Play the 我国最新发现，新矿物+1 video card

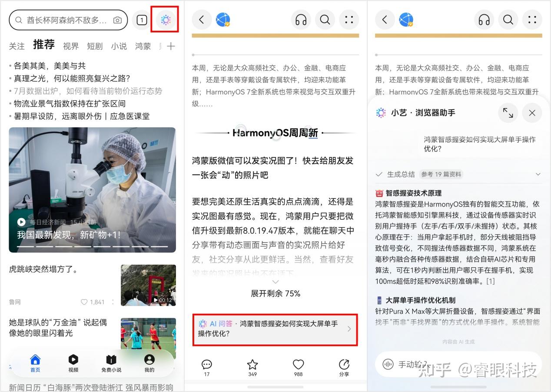pos(92,190)
